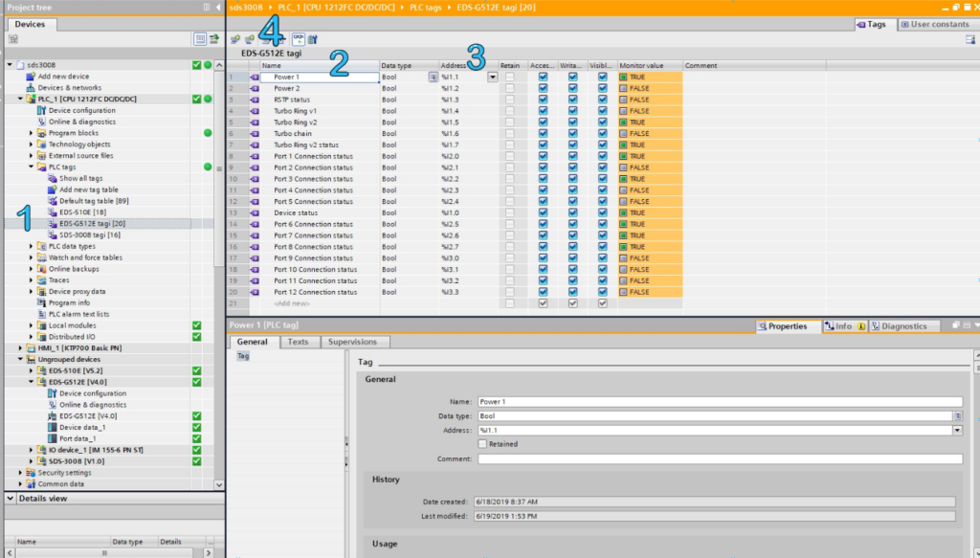Click the Add new device icon
Viewport: 980px width, 558px height.
(x=32, y=77)
